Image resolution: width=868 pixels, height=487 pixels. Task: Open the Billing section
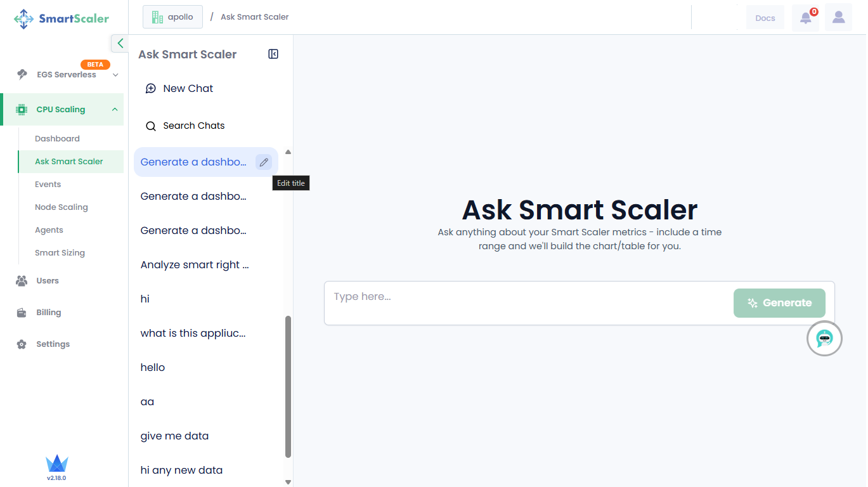[48, 313]
